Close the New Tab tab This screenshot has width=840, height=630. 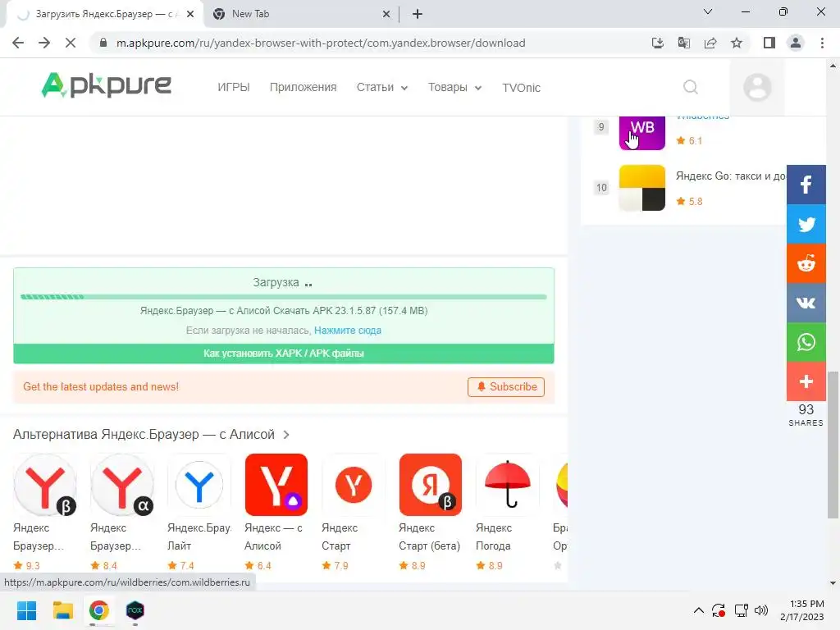pos(386,15)
